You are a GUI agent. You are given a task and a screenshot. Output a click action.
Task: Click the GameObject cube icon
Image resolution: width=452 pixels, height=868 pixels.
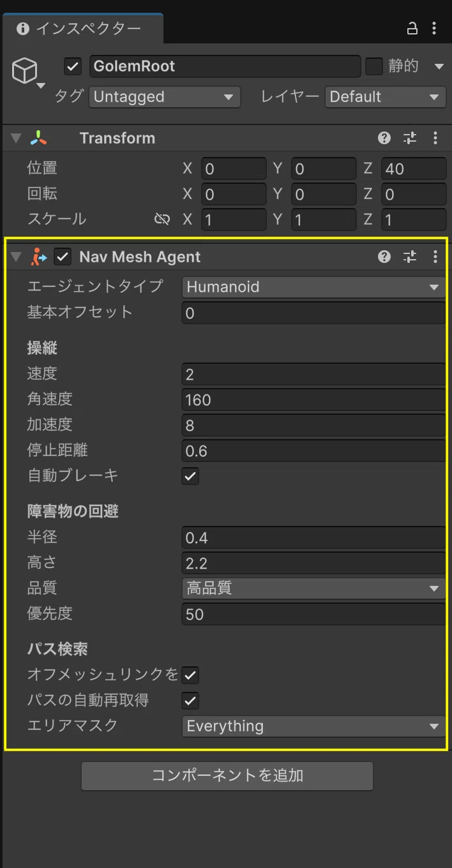pos(24,71)
